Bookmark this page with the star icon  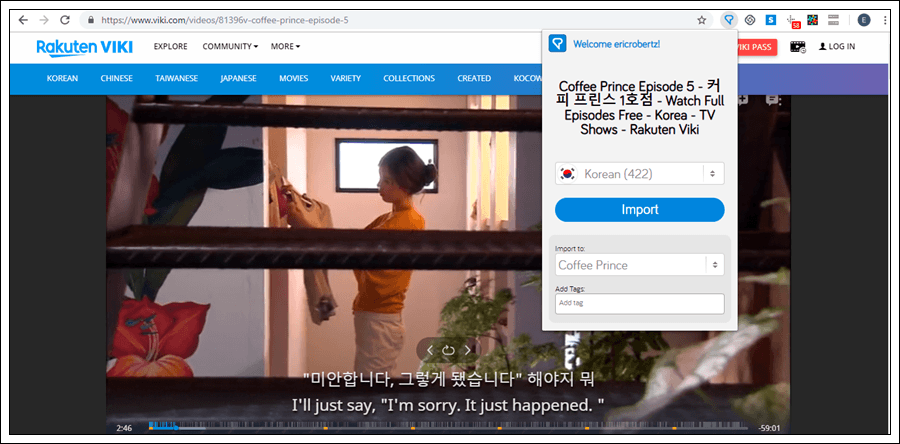702,20
